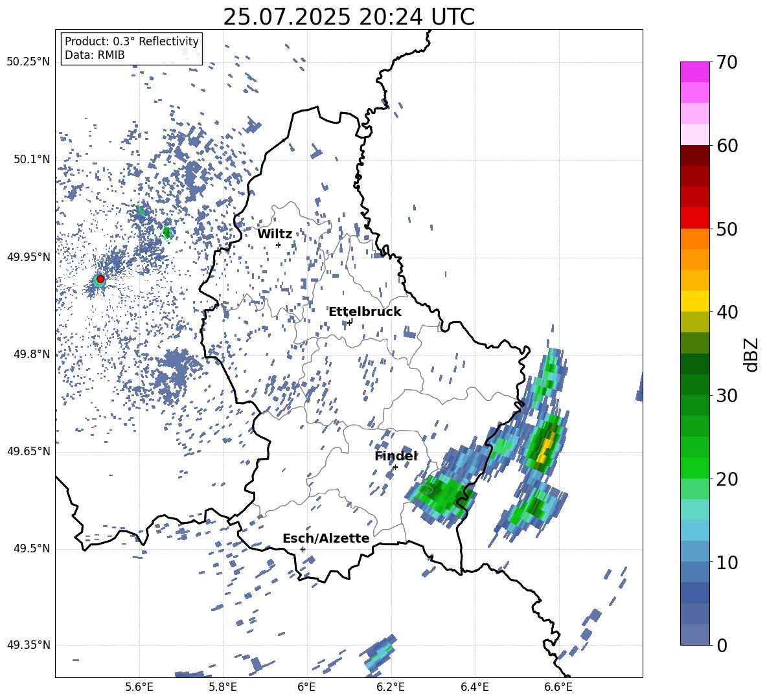This screenshot has width=767, height=700.
Task: Click the 5.8°E longitude label
Action: pyautogui.click(x=223, y=687)
